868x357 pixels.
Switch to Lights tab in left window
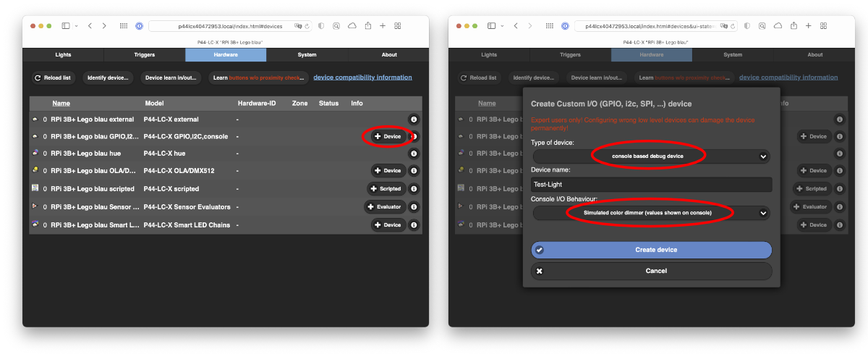(64, 55)
